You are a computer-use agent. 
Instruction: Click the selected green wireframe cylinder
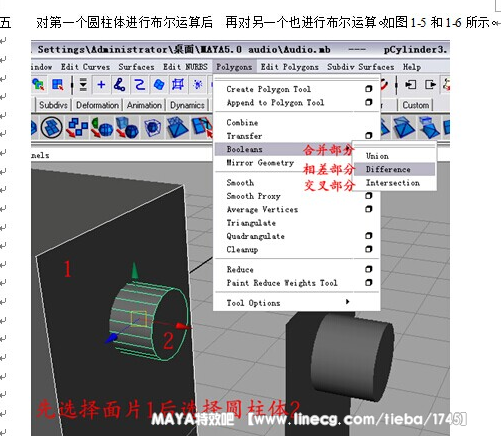click(149, 321)
